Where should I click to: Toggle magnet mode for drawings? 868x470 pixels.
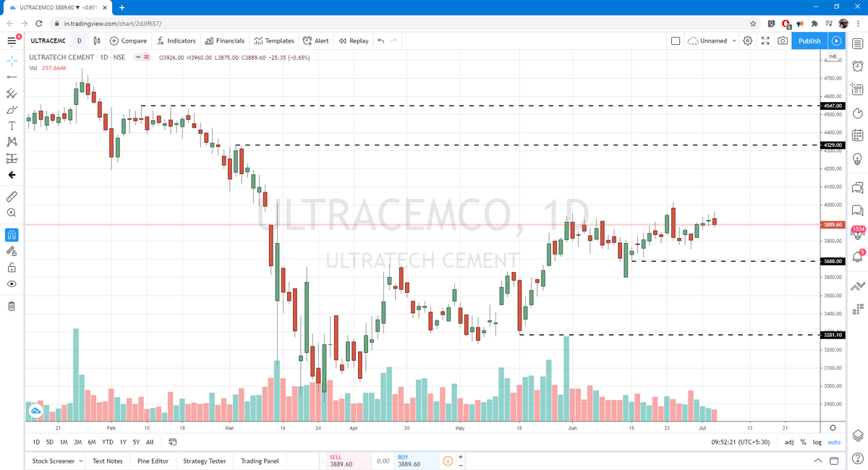[12, 235]
